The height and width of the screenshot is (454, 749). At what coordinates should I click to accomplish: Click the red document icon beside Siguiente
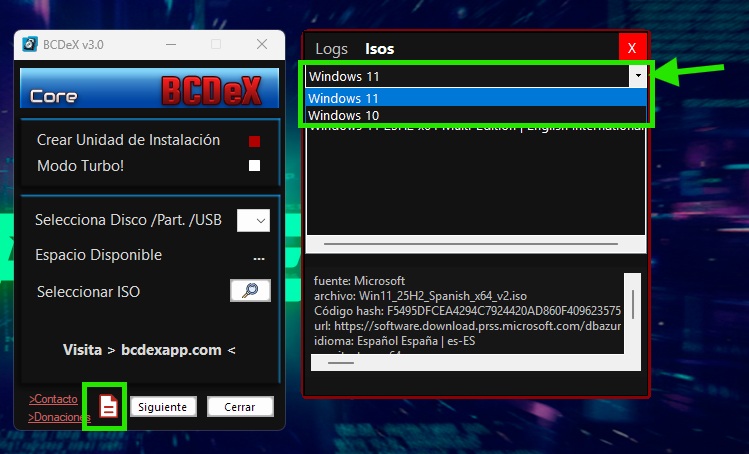(x=108, y=406)
